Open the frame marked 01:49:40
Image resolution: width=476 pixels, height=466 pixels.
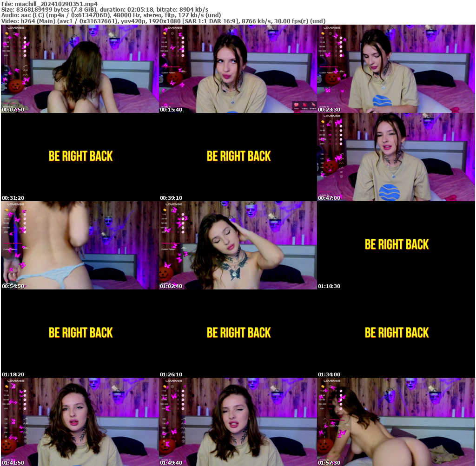click(x=238, y=422)
